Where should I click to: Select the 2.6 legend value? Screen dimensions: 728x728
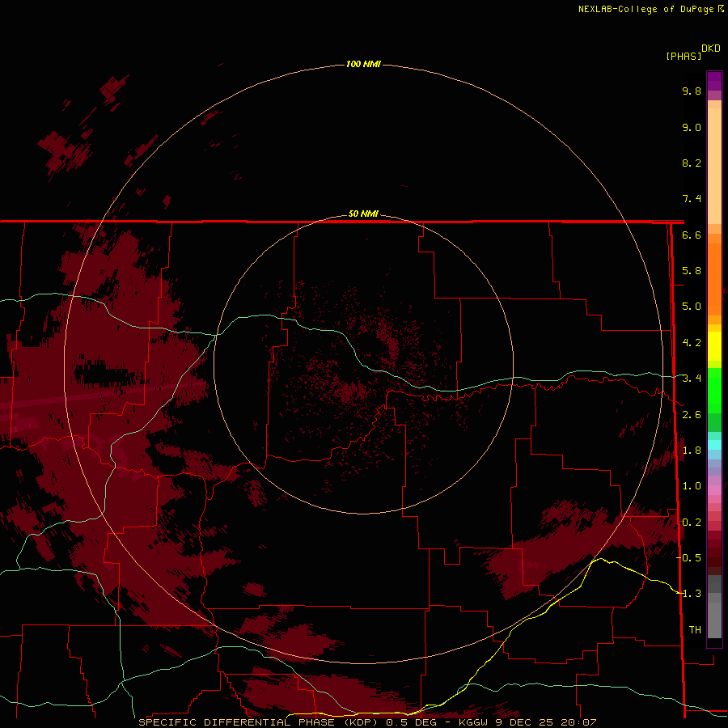point(692,415)
